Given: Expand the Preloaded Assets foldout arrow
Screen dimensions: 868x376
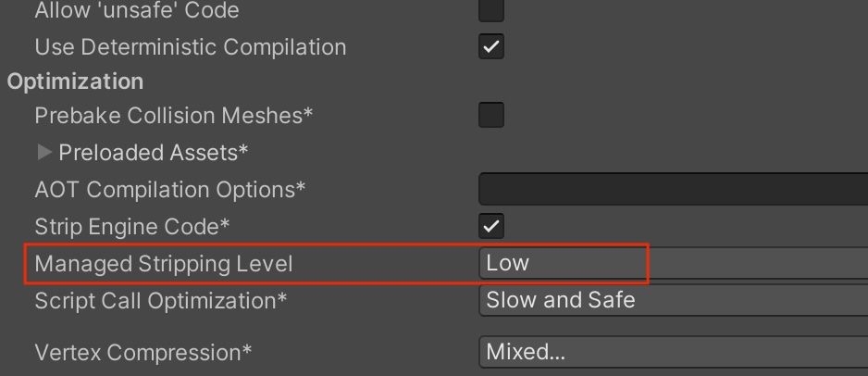Looking at the screenshot, I should (44, 152).
